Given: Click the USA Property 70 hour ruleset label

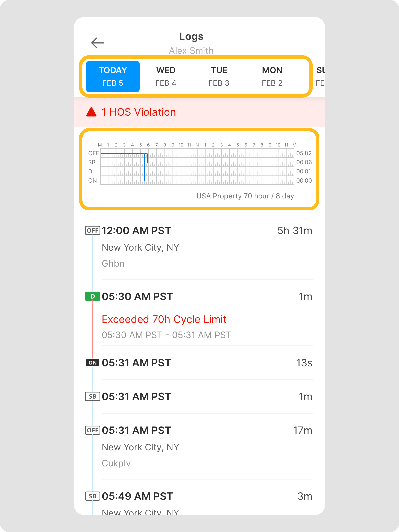Looking at the screenshot, I should point(245,196).
